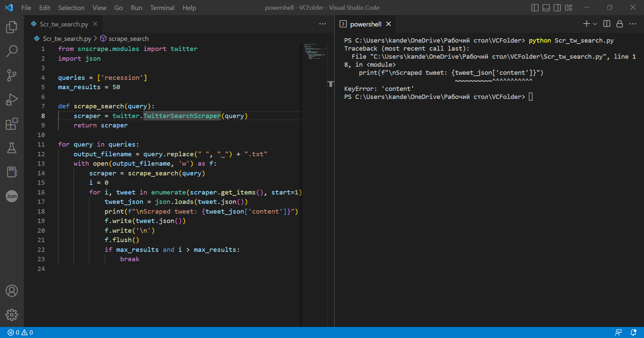Screen dimensions: 644x338
Task: Open the Edit menu
Action: click(45, 7)
